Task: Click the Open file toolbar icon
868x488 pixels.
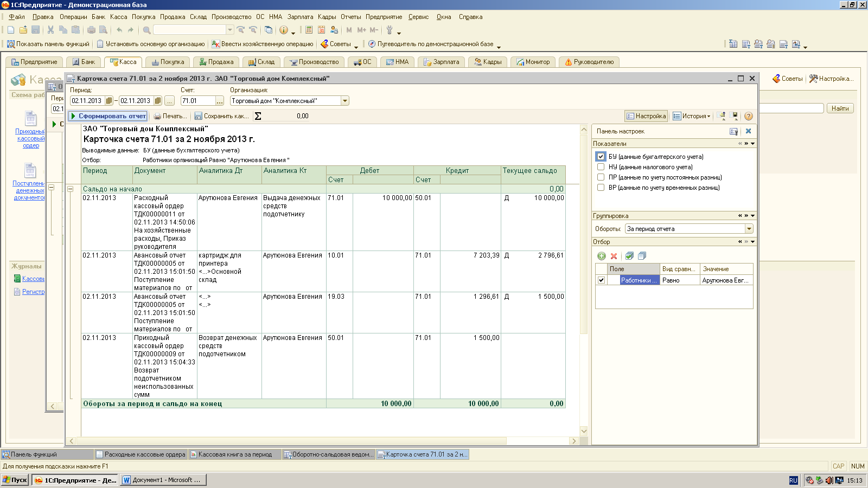Action: pos(23,30)
